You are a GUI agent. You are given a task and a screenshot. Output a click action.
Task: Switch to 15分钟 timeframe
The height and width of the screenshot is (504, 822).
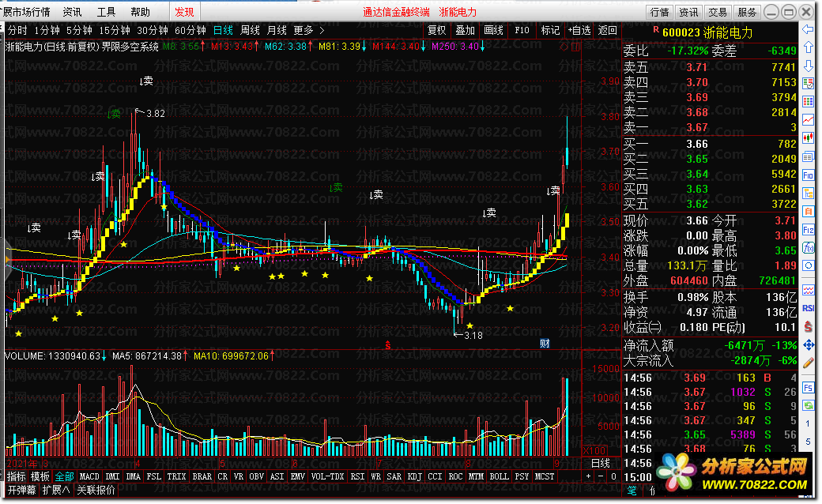pos(115,30)
